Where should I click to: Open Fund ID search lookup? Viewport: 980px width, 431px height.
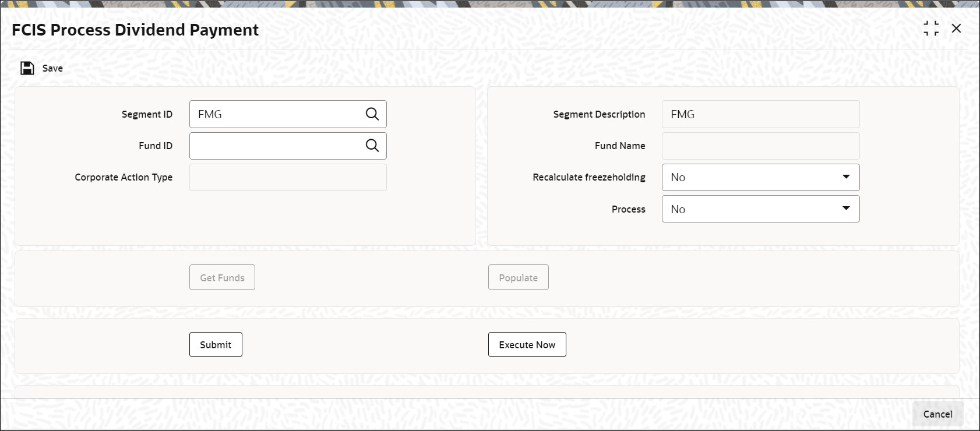tap(372, 146)
